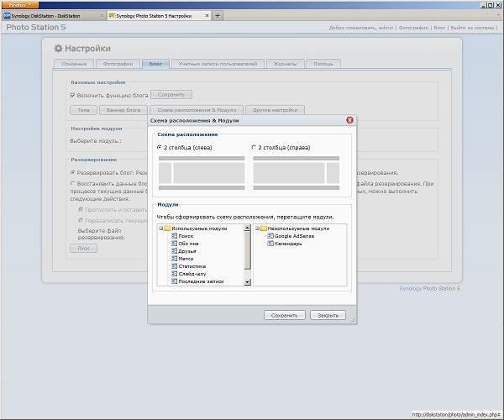The width and height of the screenshot is (504, 420).
Task: Select the 2 столбца (слева) layout option
Action: [x=159, y=148]
